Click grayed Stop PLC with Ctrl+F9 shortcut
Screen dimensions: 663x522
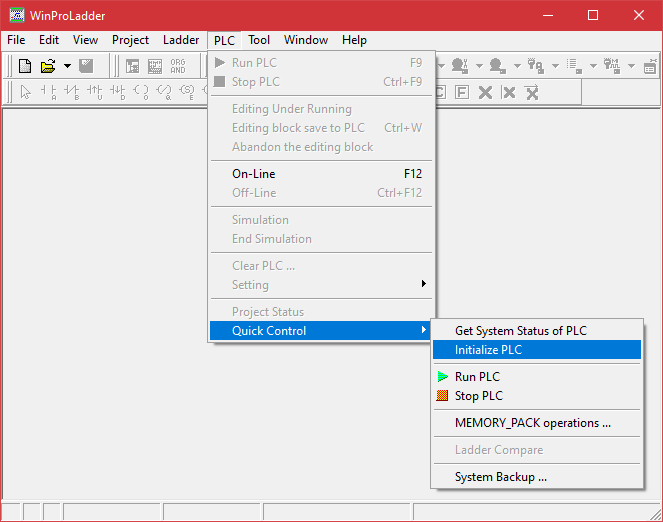(321, 82)
